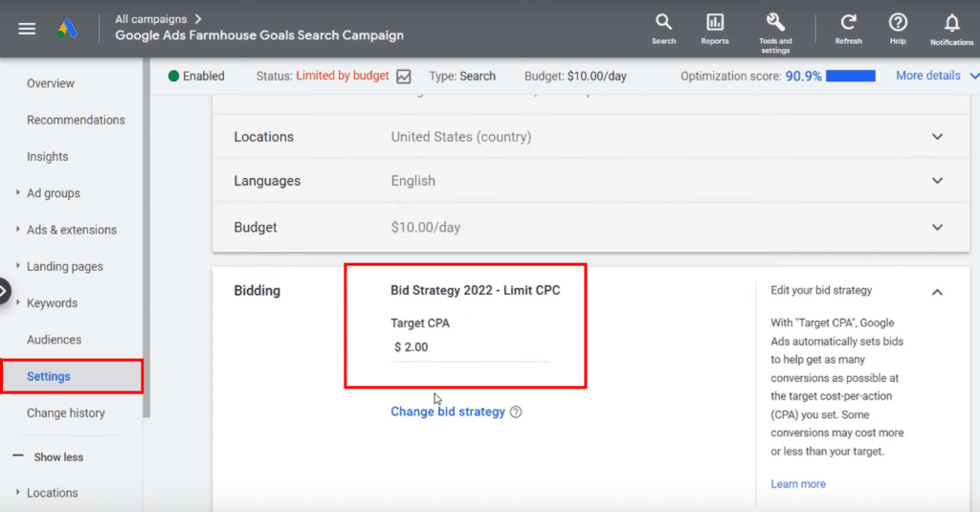
Task: Open Overview page
Action: pyautogui.click(x=50, y=84)
